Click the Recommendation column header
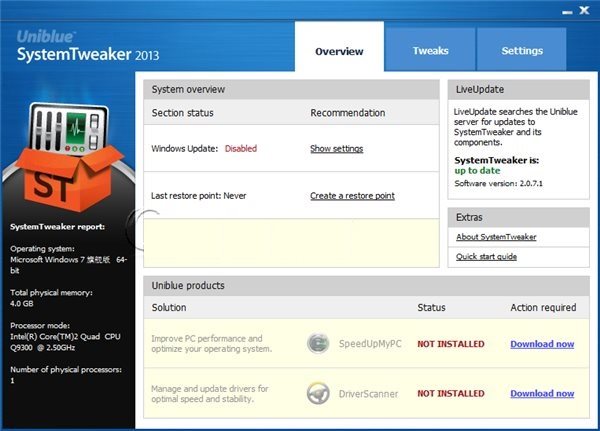600x431 pixels. (347, 113)
